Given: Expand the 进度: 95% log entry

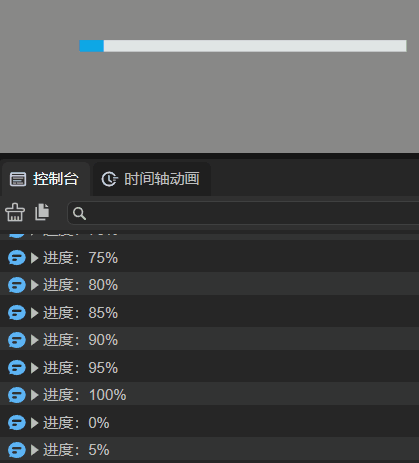Looking at the screenshot, I should tap(35, 368).
